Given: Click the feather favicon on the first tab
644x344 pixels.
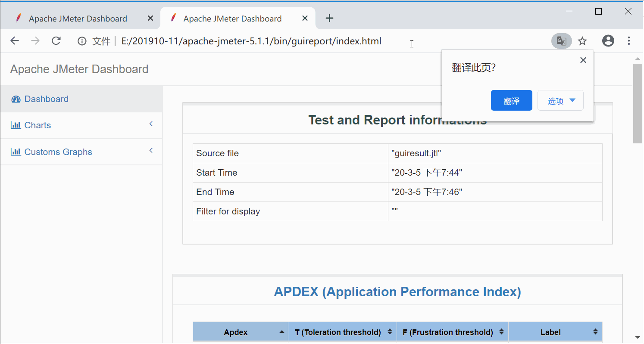Looking at the screenshot, I should pos(19,18).
